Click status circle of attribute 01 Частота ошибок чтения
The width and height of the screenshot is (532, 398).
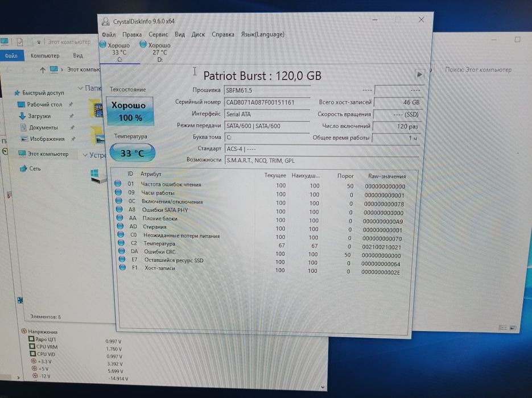tap(118, 184)
